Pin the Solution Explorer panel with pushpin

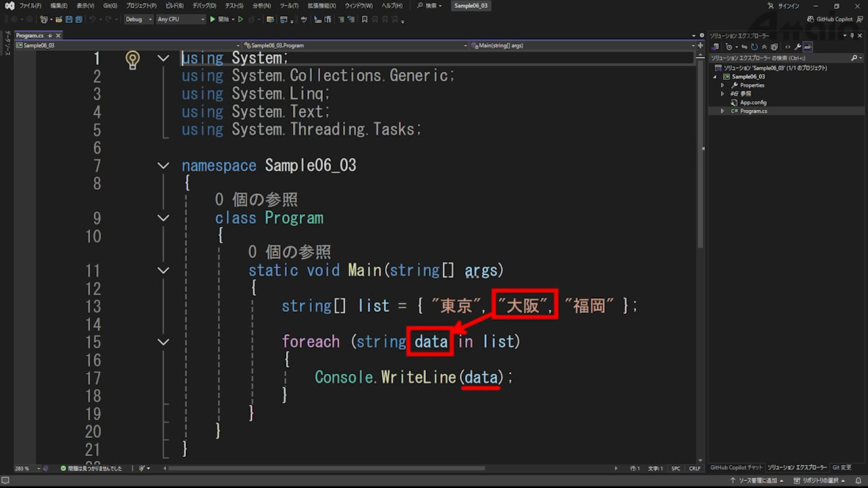(x=852, y=36)
